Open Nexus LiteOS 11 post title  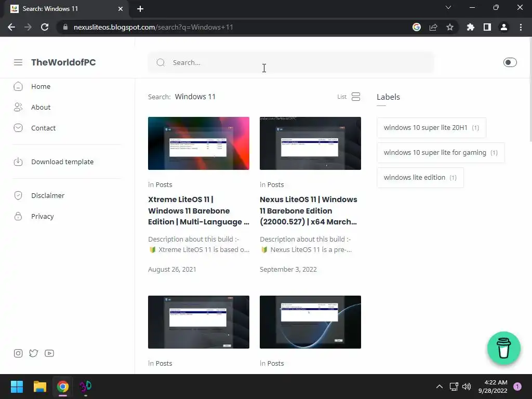coord(309,211)
